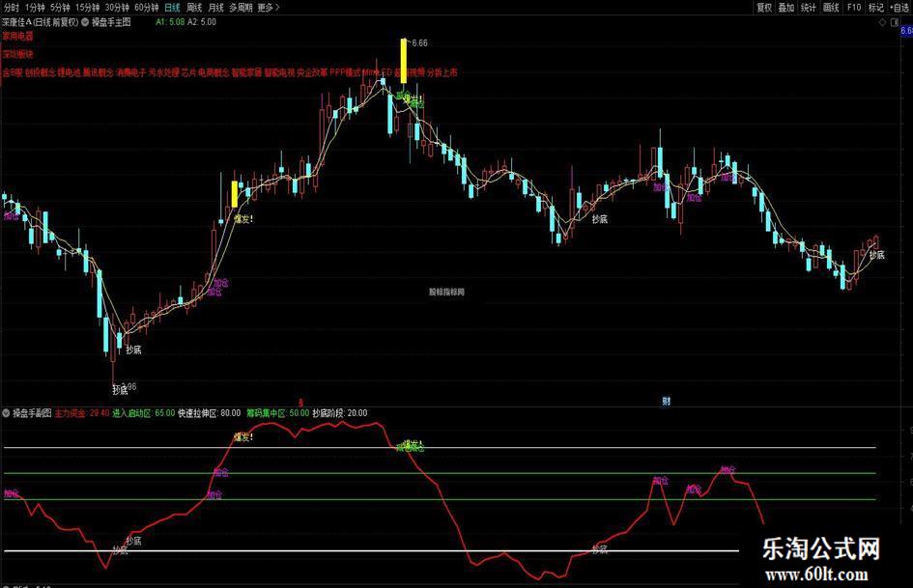Open F10 company info

pyautogui.click(x=854, y=8)
